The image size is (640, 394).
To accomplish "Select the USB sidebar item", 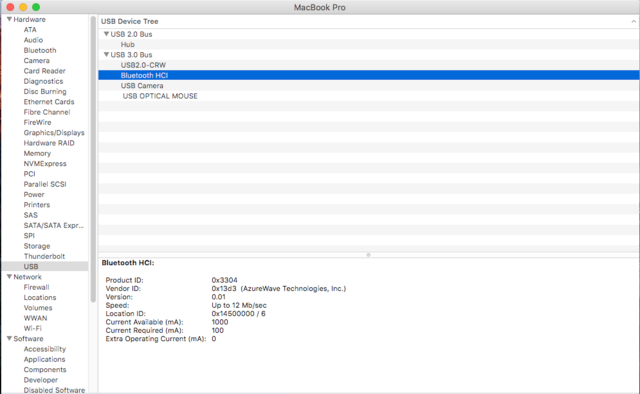I will pos(45,267).
